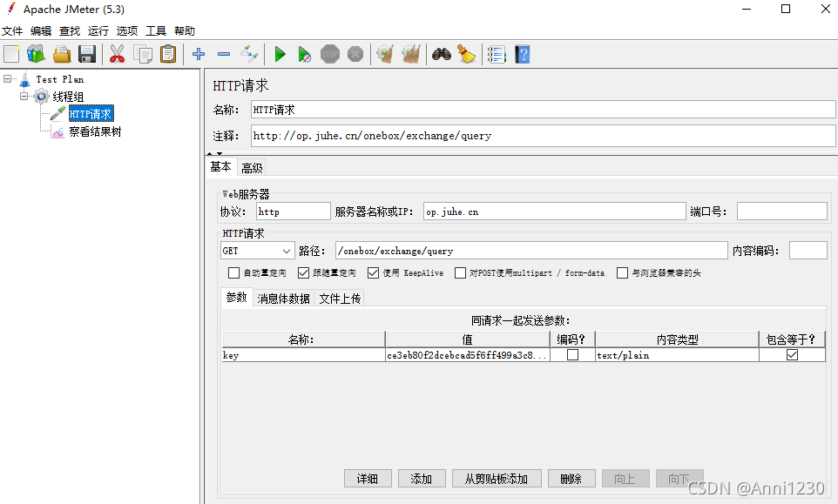Open the 查找 menu
The image size is (838, 504).
[70, 31]
